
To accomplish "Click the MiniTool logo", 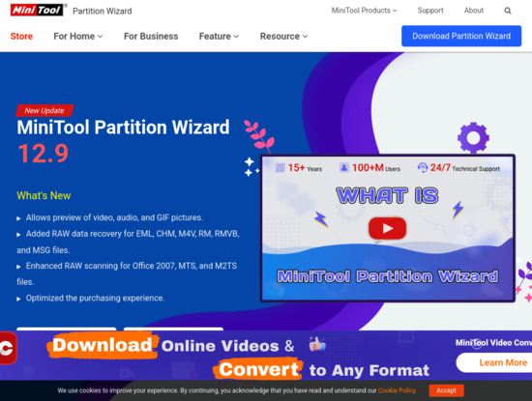I will pos(37,11).
